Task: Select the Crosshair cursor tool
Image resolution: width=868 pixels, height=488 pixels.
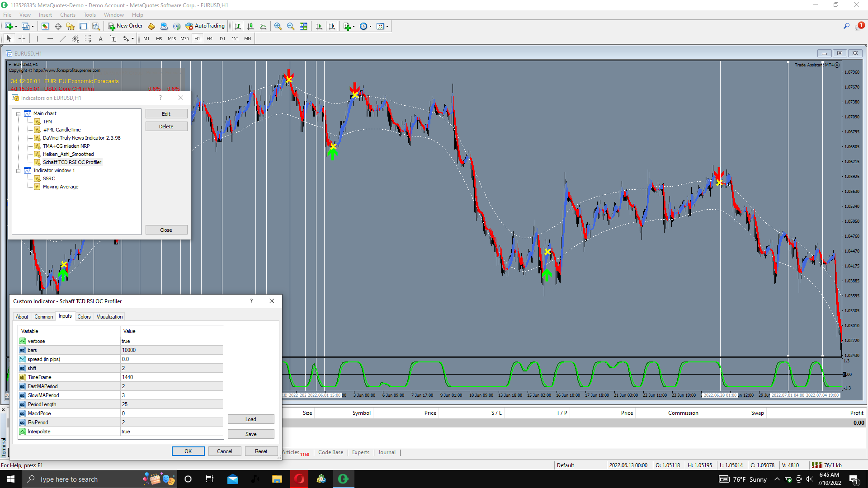Action: tap(22, 39)
